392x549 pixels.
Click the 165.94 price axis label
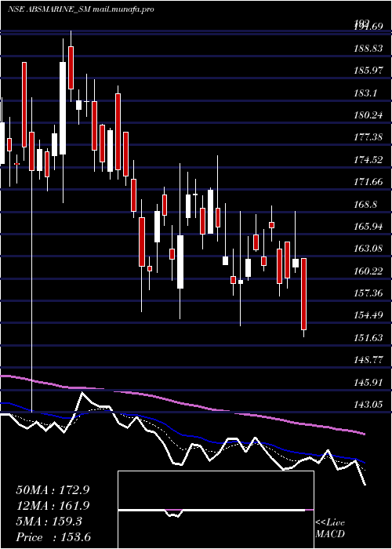tap(368, 227)
